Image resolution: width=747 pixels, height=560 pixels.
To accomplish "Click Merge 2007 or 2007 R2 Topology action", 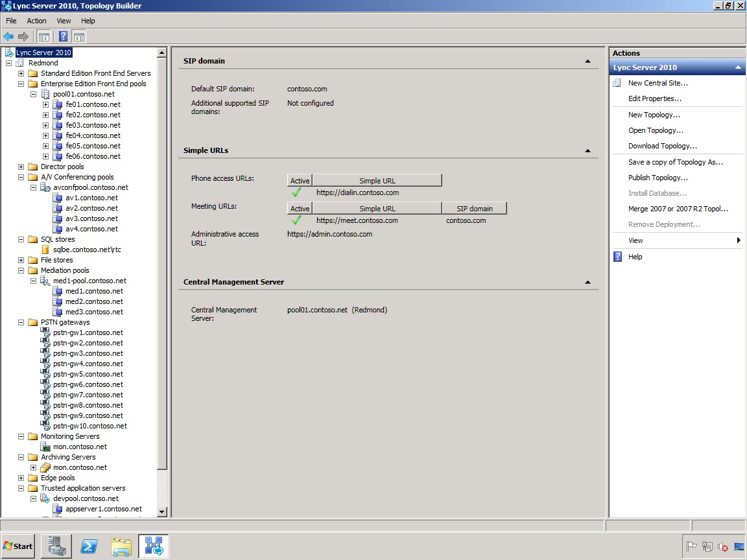I will 678,209.
